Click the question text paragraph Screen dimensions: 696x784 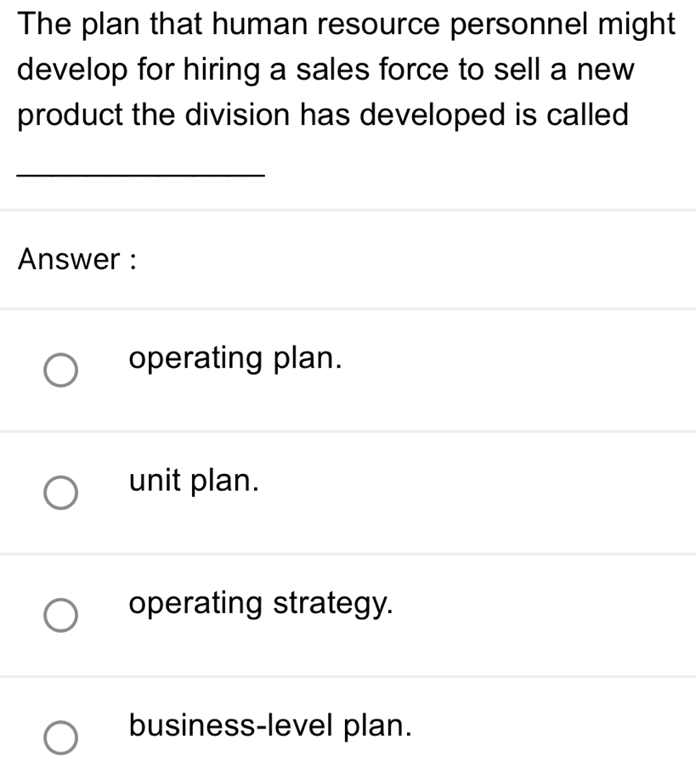click(x=340, y=68)
